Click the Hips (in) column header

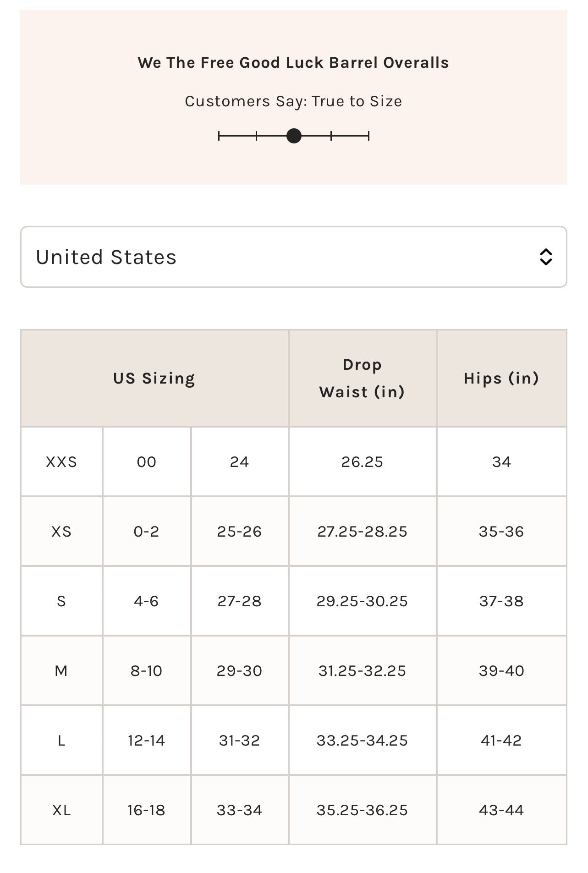click(501, 379)
